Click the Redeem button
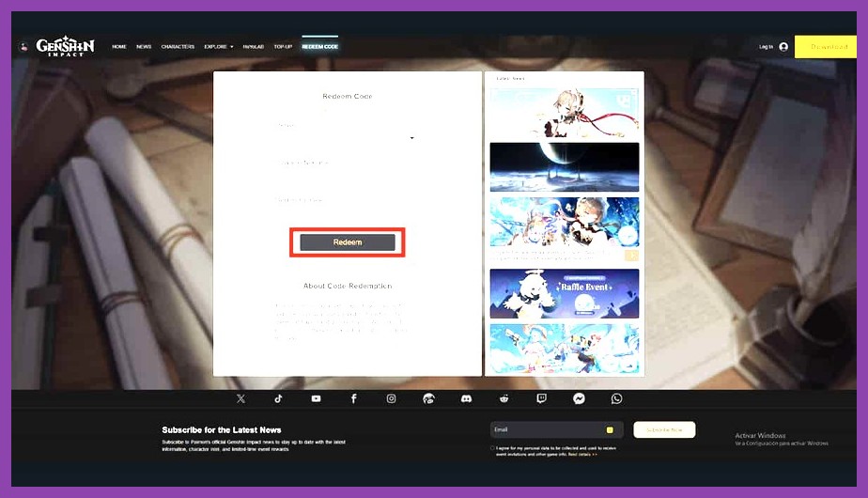This screenshot has height=498, width=868. pyautogui.click(x=348, y=242)
